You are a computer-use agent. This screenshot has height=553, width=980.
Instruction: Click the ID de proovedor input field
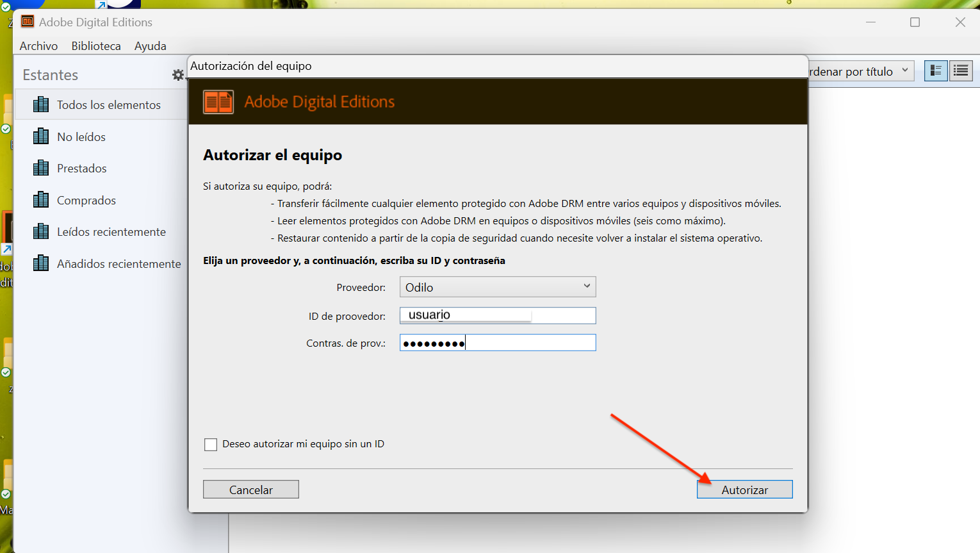coord(498,315)
